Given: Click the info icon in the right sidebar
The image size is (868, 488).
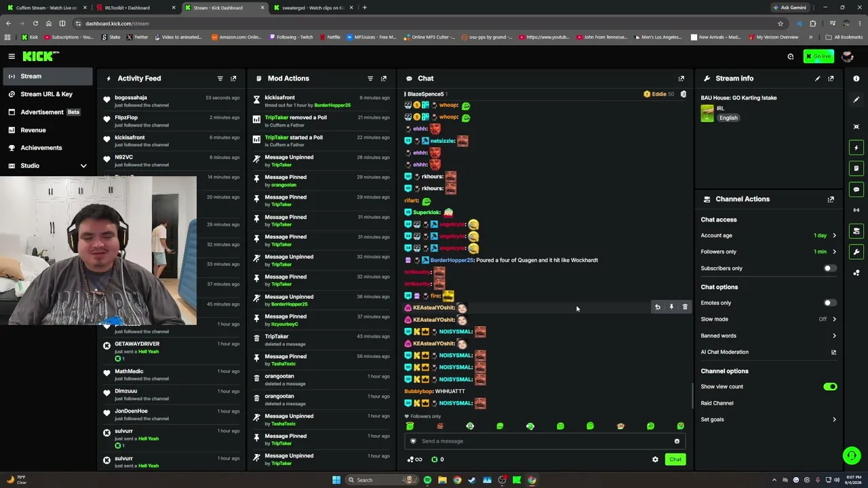Looking at the screenshot, I should coord(856,79).
